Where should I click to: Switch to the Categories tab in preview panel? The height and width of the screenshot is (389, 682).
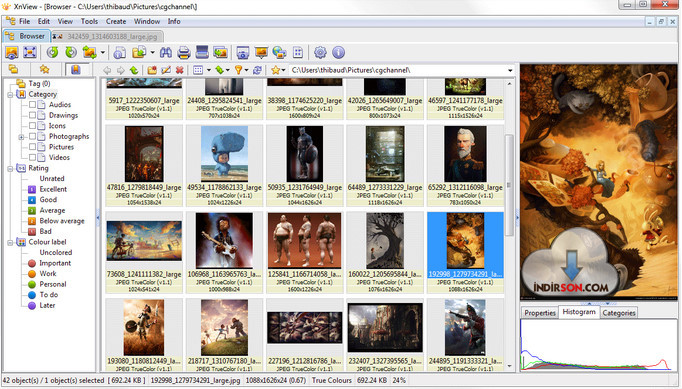[619, 313]
